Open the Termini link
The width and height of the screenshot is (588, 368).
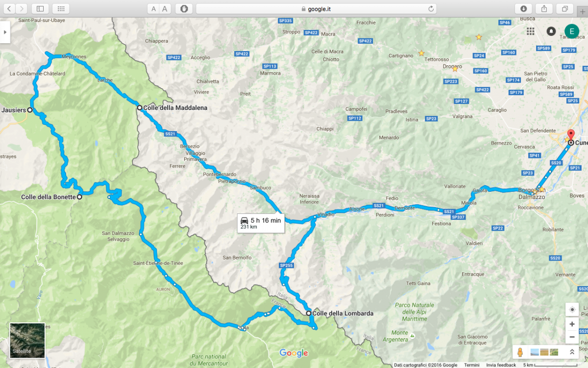click(472, 365)
